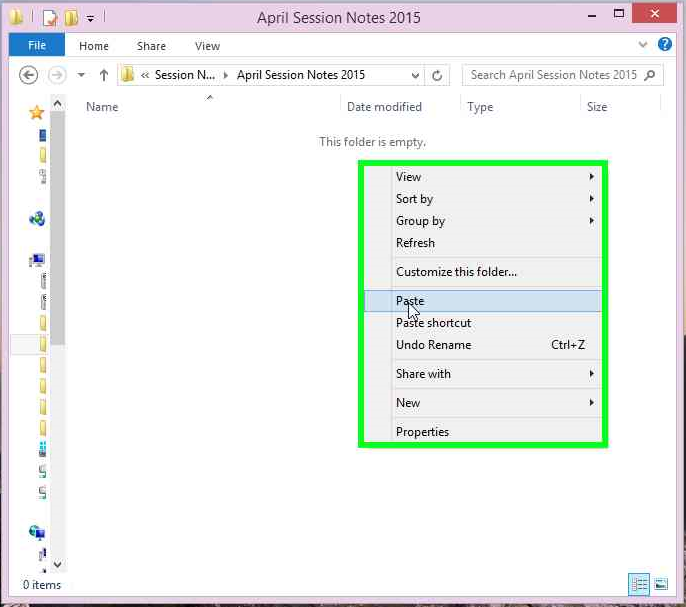Close the April Session Notes window
686x607 pixels.
pos(654,13)
